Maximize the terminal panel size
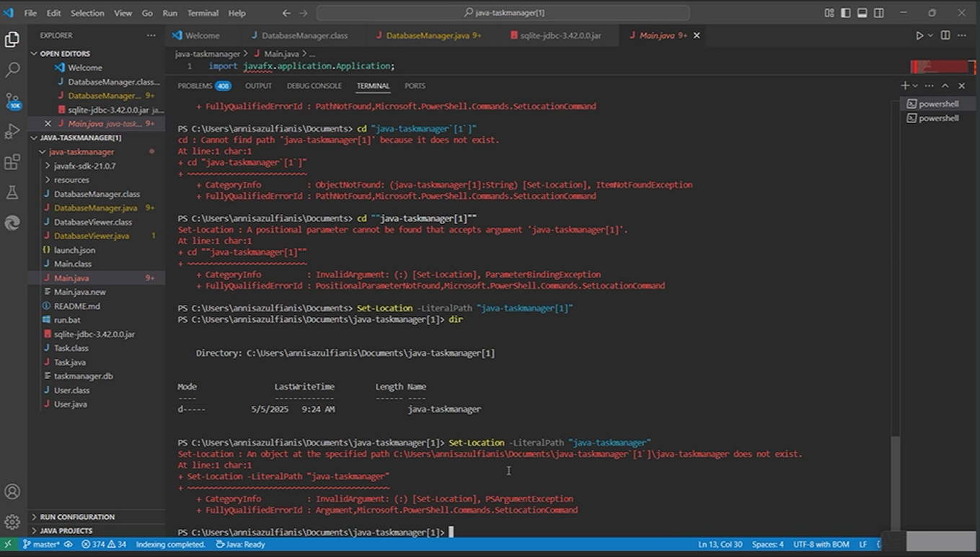This screenshot has width=980, height=557. 945,86
